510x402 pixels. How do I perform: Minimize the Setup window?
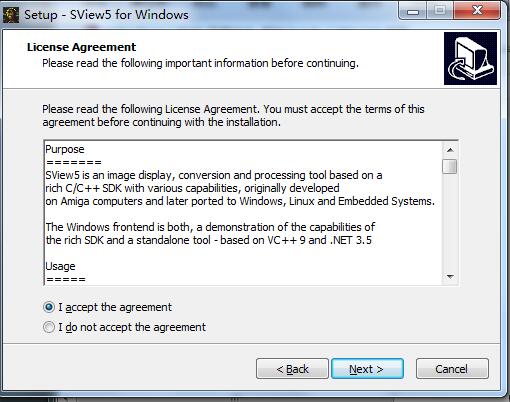pos(412,12)
